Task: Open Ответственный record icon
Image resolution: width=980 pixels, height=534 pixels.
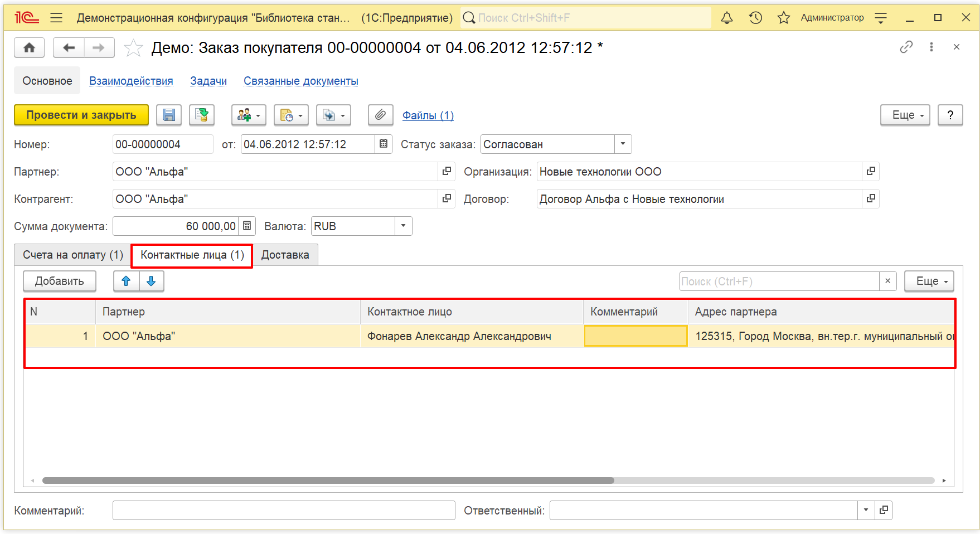Action: (x=884, y=510)
